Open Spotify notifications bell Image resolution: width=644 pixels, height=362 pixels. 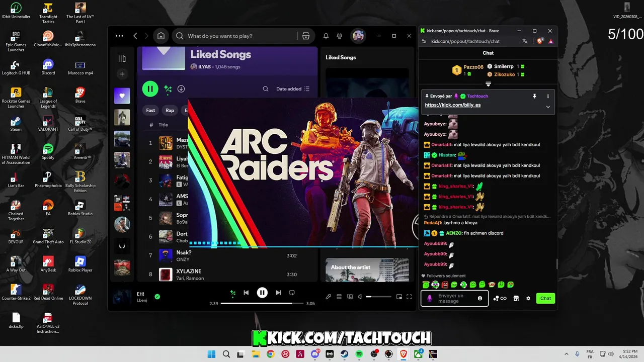click(x=326, y=36)
